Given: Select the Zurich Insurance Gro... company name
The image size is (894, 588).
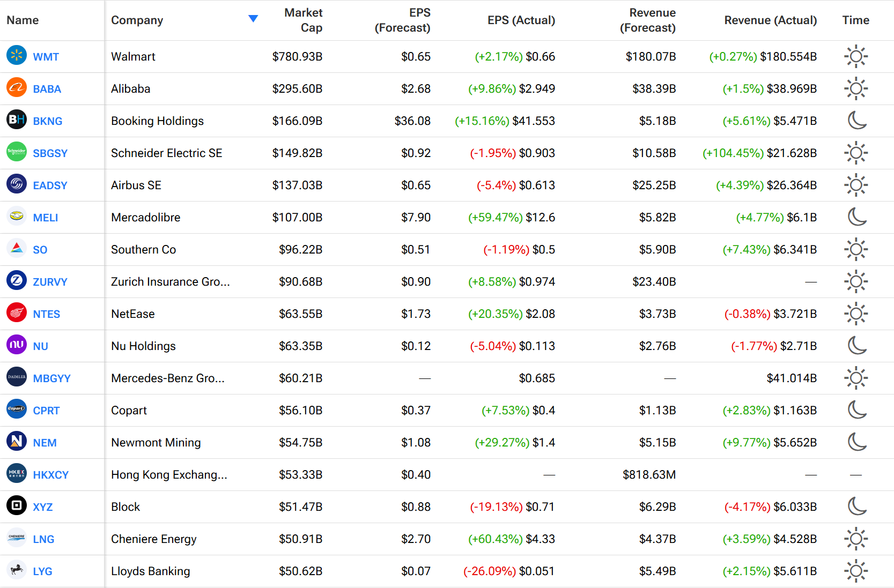Looking at the screenshot, I should point(171,281).
